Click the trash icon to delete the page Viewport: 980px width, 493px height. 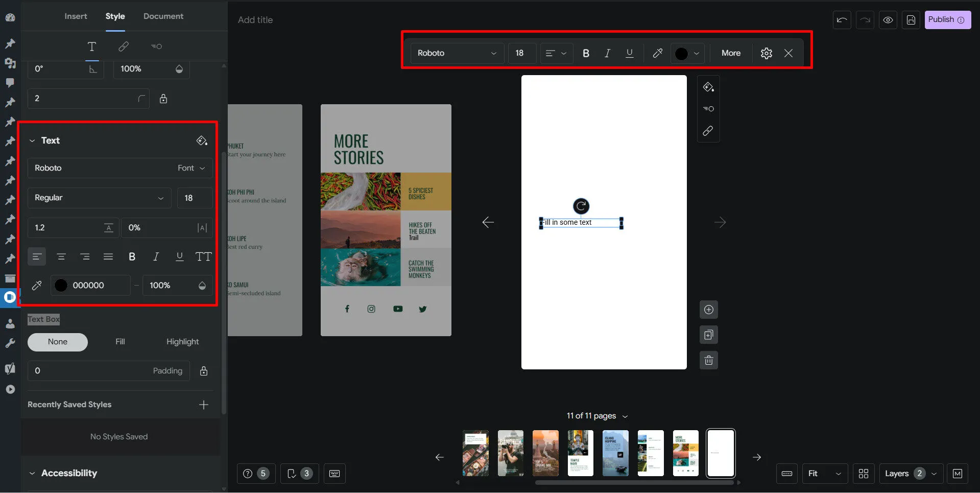(x=709, y=361)
